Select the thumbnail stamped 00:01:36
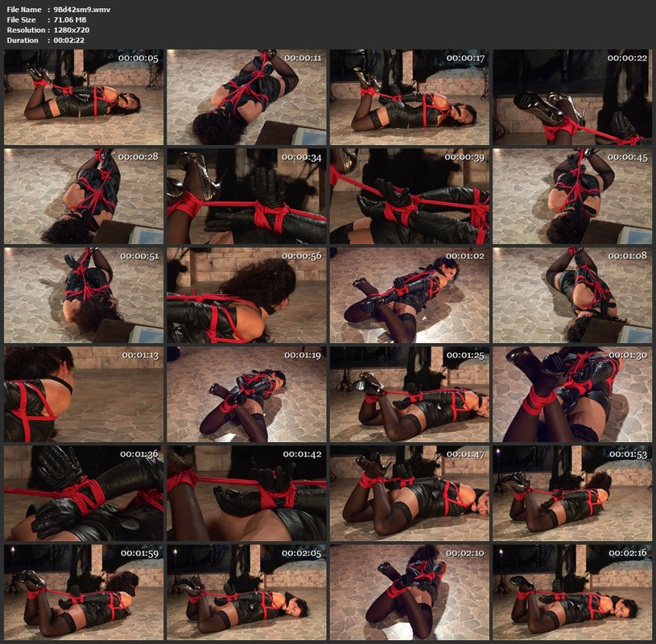 click(84, 493)
